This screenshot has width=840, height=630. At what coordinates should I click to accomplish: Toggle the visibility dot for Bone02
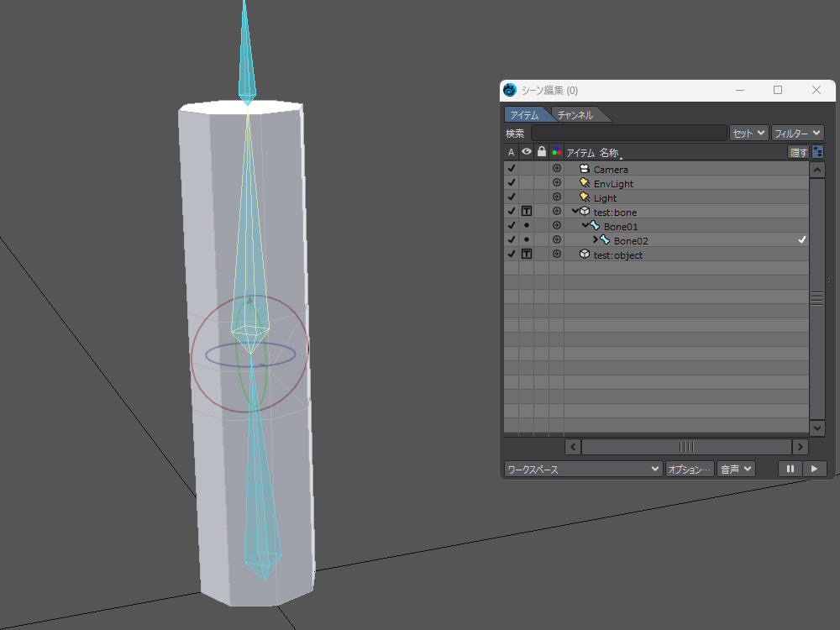click(527, 240)
